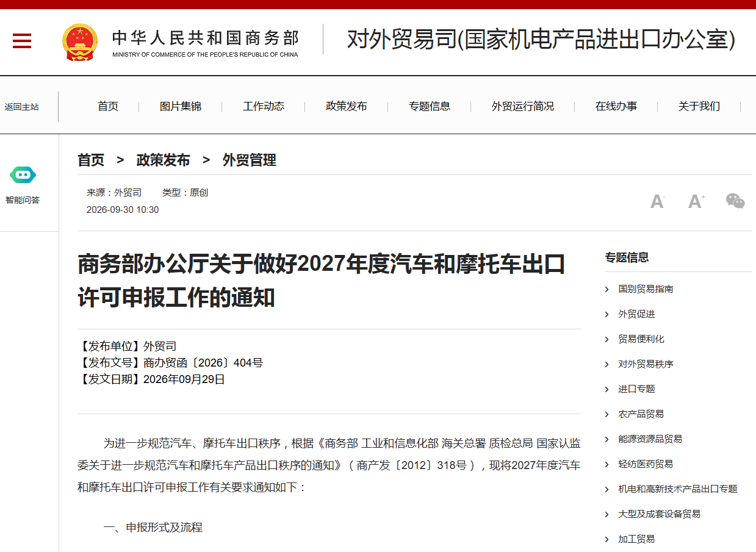Open 贸易便利化 topic link

tap(641, 339)
